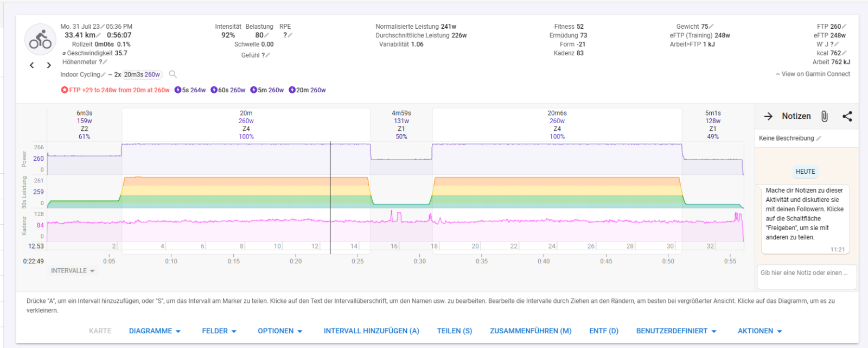
Task: Open the FELDER dropdown menu
Action: point(219,331)
